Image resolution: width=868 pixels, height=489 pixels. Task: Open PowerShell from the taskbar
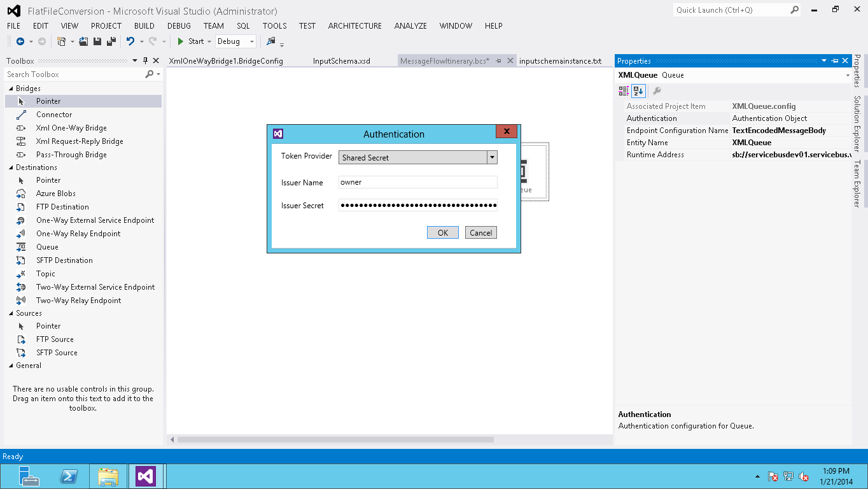(x=69, y=476)
